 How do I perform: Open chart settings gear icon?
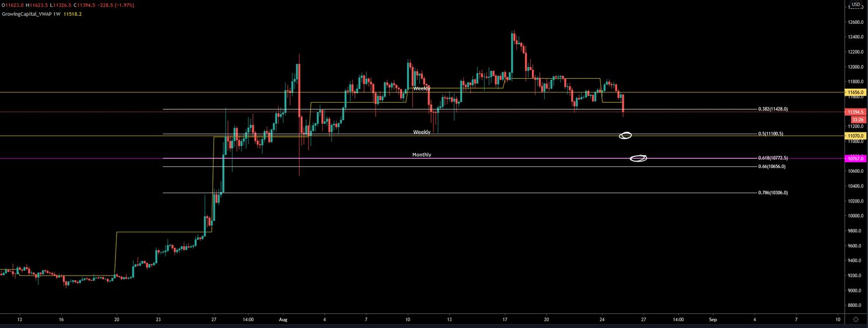coord(855,320)
